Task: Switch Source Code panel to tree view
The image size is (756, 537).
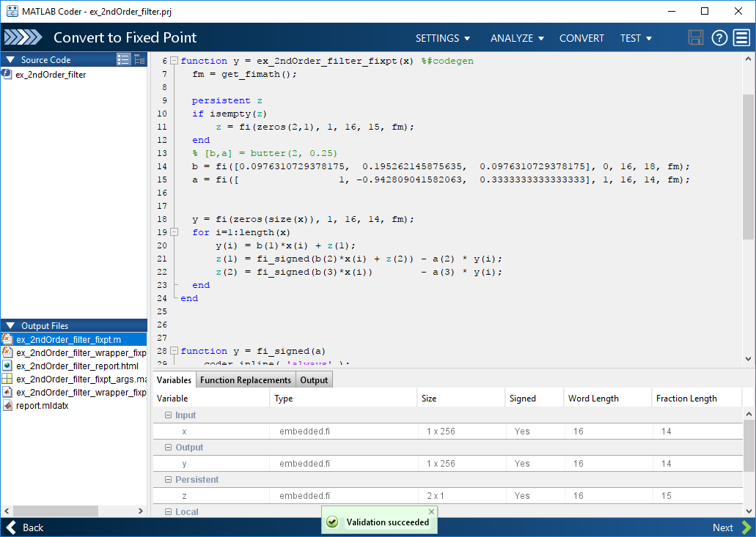Action: [139, 59]
